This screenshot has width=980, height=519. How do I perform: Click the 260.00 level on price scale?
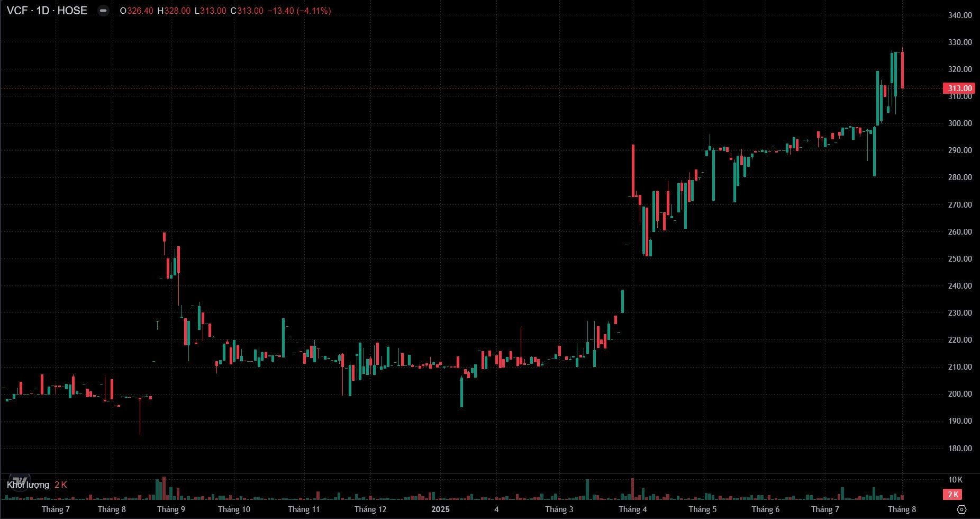(960, 232)
